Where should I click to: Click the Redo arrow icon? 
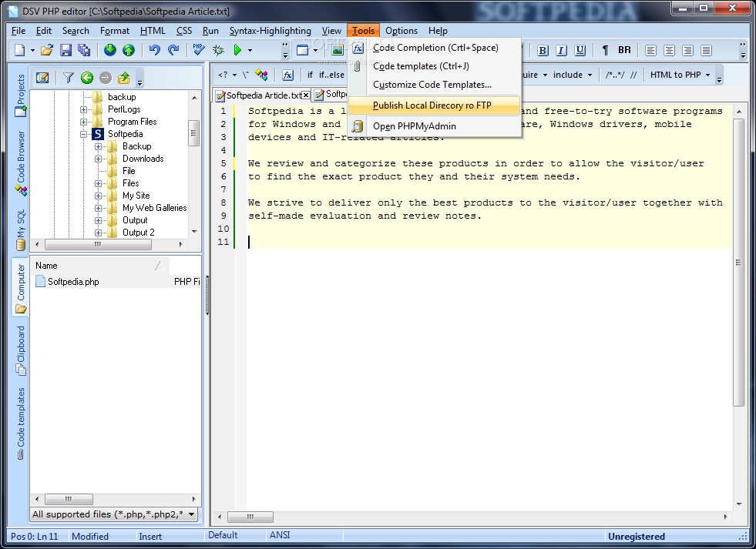(x=173, y=50)
